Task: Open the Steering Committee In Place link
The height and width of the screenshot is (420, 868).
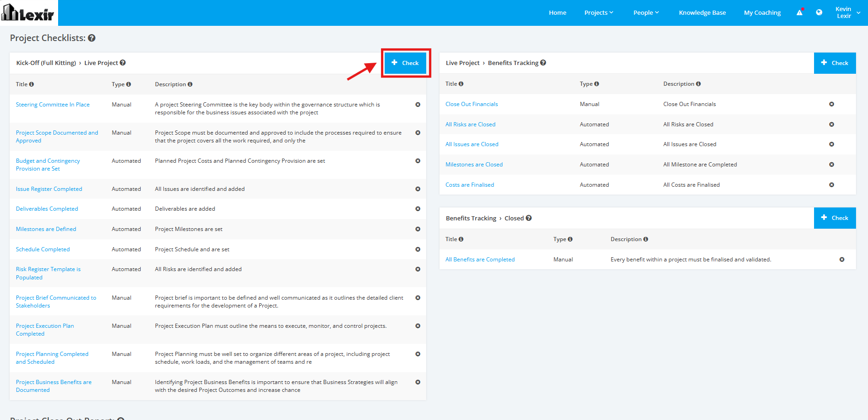Action: click(53, 105)
